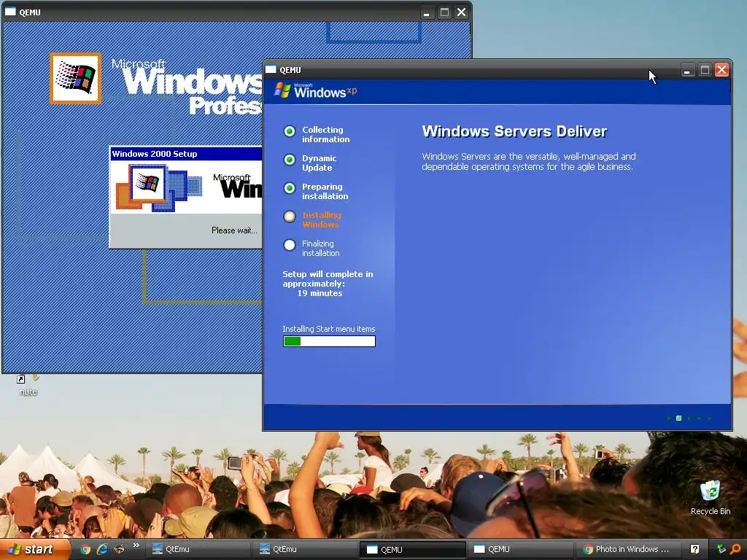Click the '19 minutes' time estimate text
The width and height of the screenshot is (747, 560).
[320, 293]
